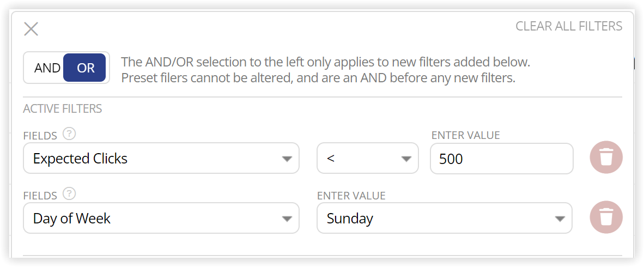Click the arrow on operator dropdown

click(x=406, y=159)
